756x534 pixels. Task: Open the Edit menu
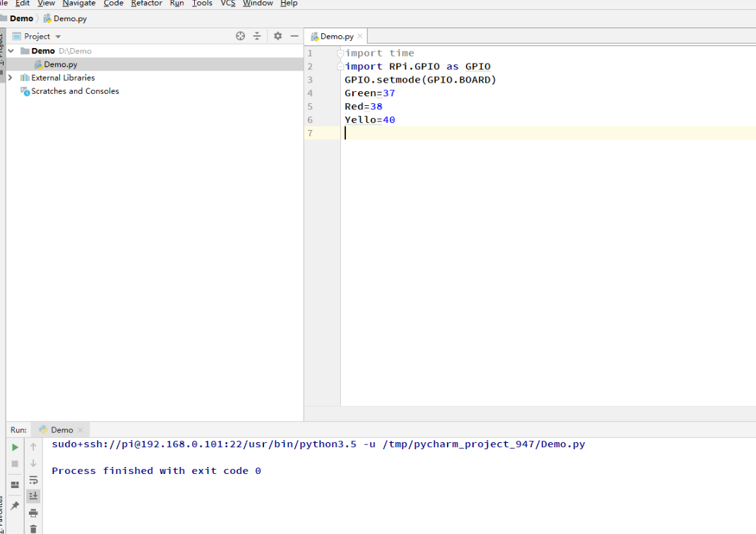click(x=22, y=4)
